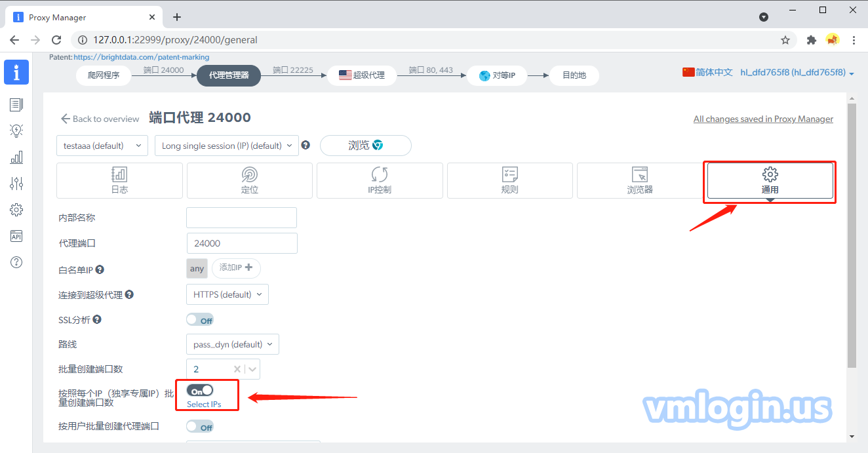
Task: Expand the testaaa (default) zone dropdown
Action: 102,146
